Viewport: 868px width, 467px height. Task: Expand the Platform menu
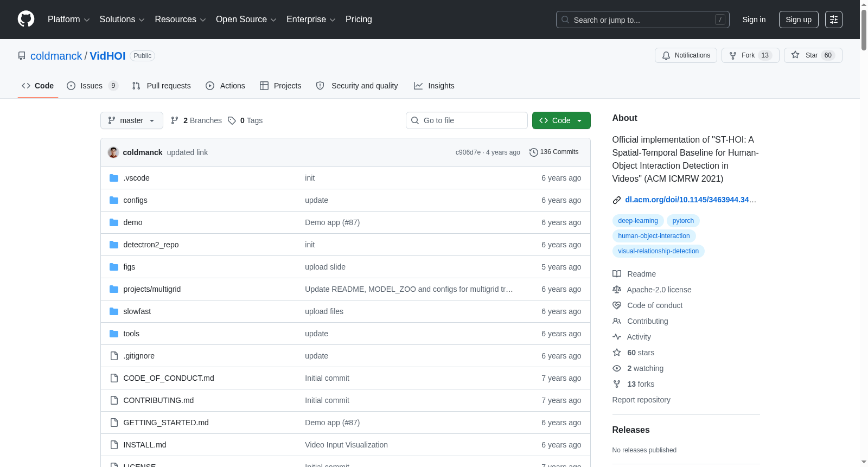tap(68, 20)
